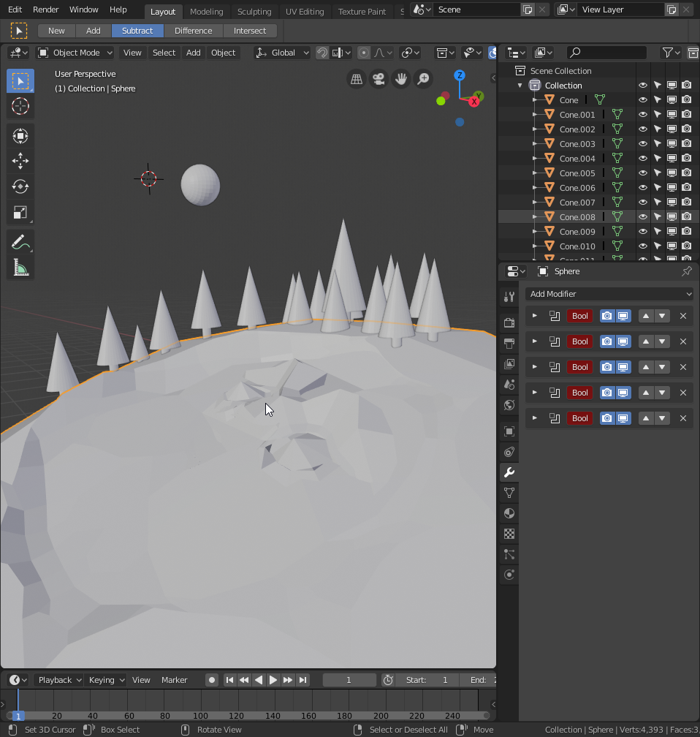Open the Render properties tab
Screen dimensions: 700x737
coord(509,322)
